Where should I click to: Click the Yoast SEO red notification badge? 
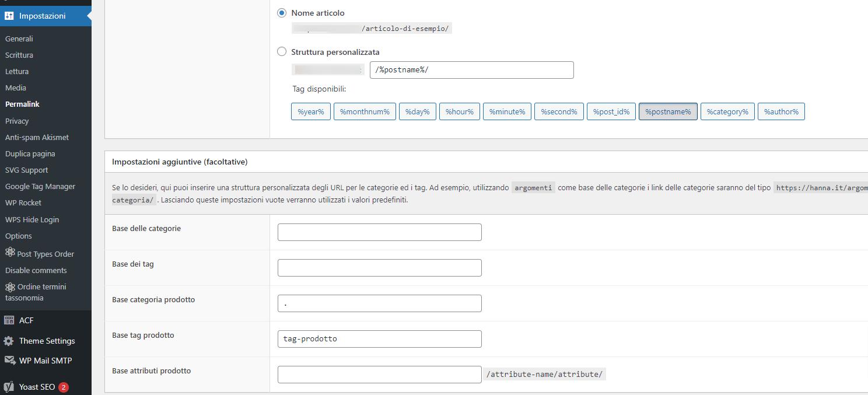[62, 386]
